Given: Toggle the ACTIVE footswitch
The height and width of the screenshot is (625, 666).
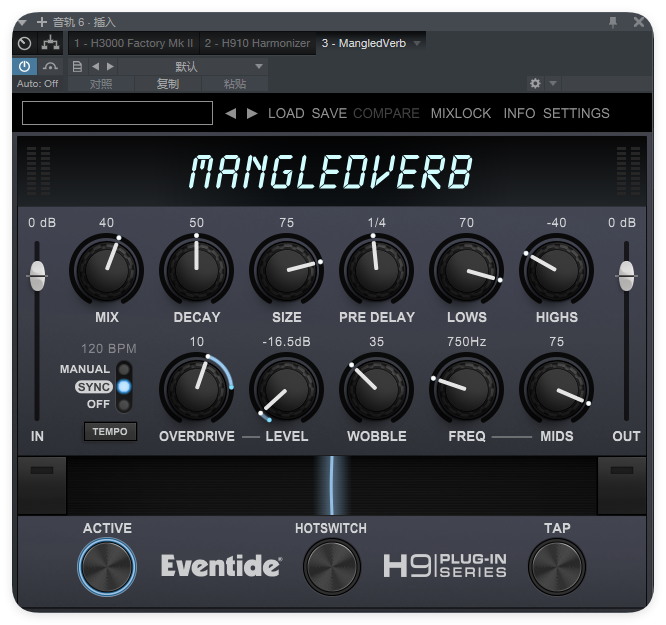Looking at the screenshot, I should [x=107, y=567].
